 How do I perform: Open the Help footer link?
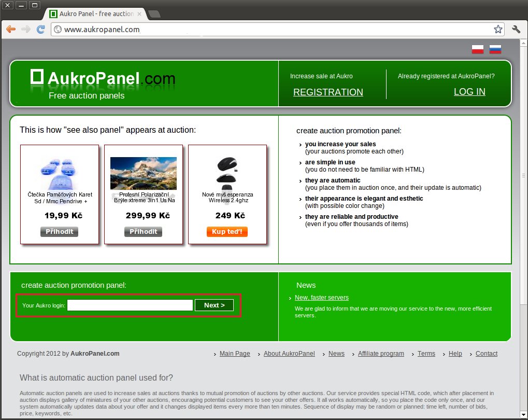455,354
